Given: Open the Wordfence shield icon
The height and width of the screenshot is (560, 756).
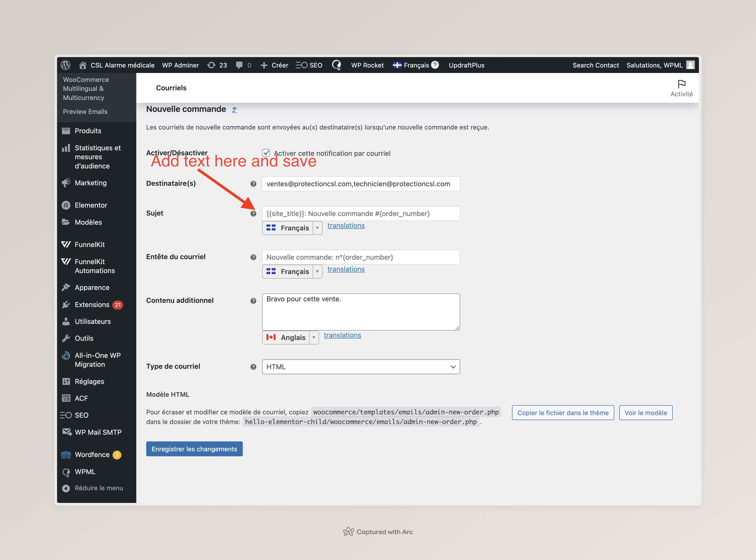Looking at the screenshot, I should coord(66,455).
